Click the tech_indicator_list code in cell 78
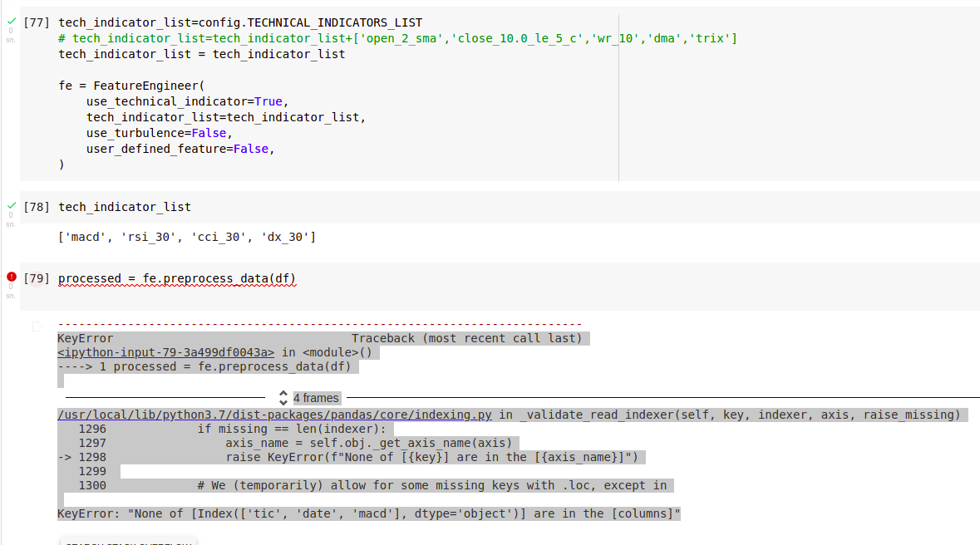This screenshot has width=980, height=545. (x=125, y=207)
